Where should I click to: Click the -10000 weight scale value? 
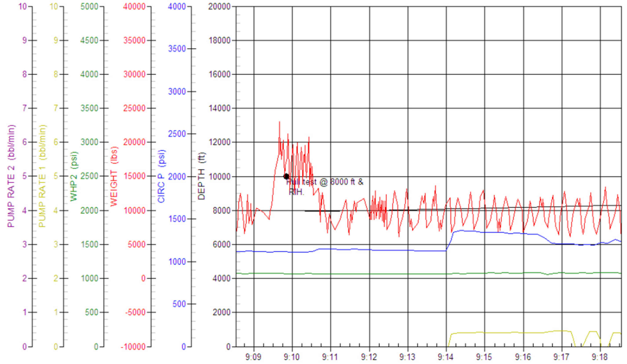(133, 346)
